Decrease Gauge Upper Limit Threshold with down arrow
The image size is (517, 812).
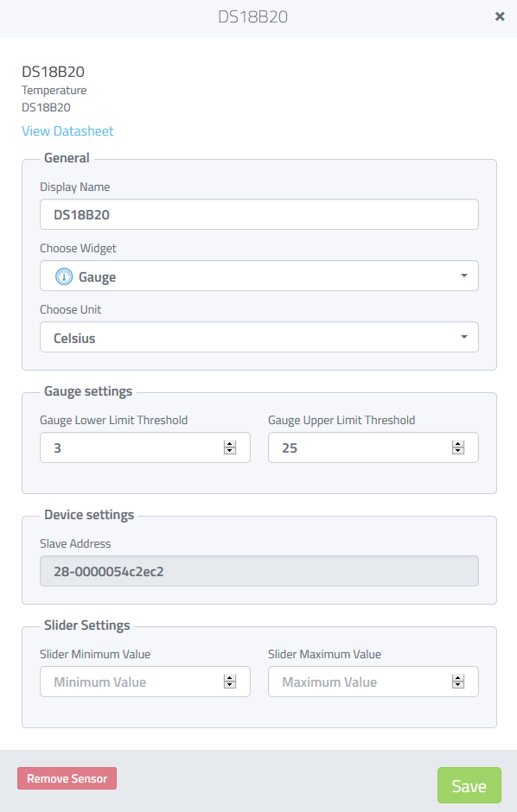[x=458, y=451]
